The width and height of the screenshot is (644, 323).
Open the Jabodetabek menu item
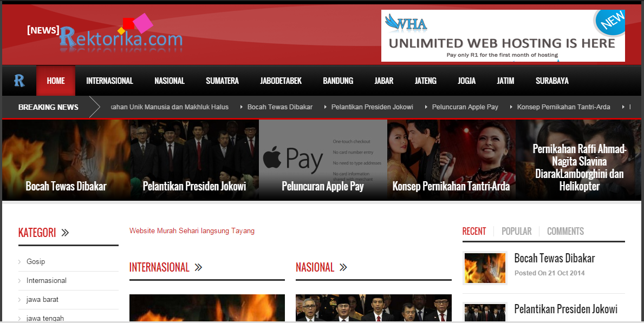281,81
